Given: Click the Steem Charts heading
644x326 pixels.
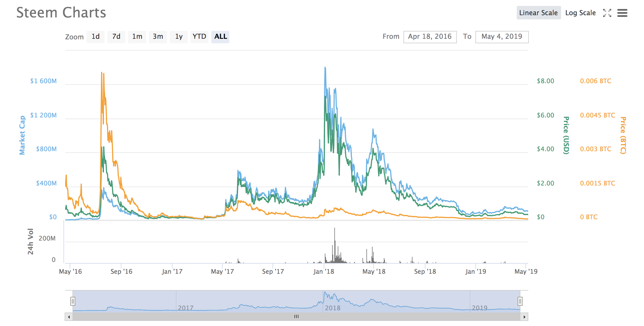Looking at the screenshot, I should (61, 13).
